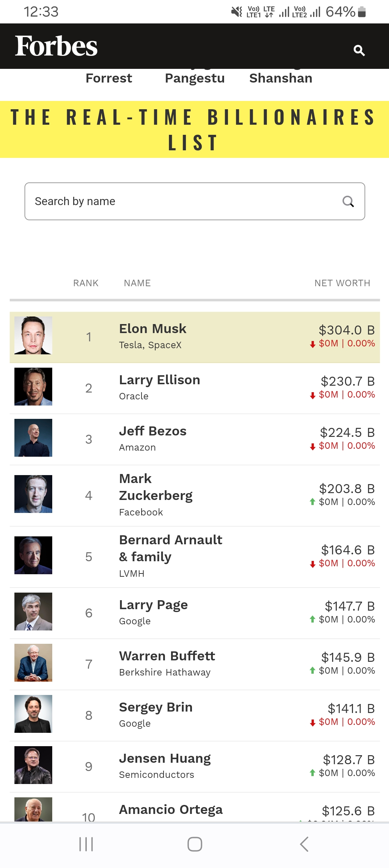Open Jensen Huang's profile entry

(165, 758)
